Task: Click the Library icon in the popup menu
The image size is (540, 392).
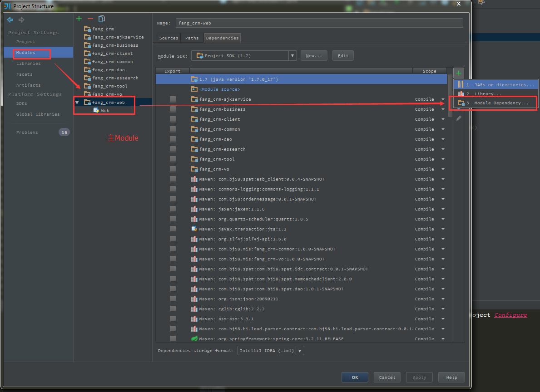Action: pyautogui.click(x=461, y=93)
